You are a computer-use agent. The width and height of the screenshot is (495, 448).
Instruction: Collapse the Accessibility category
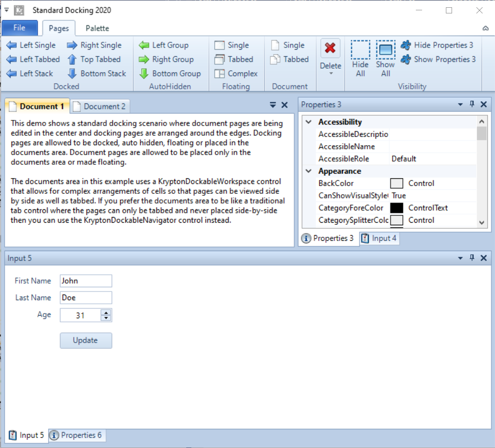point(309,122)
